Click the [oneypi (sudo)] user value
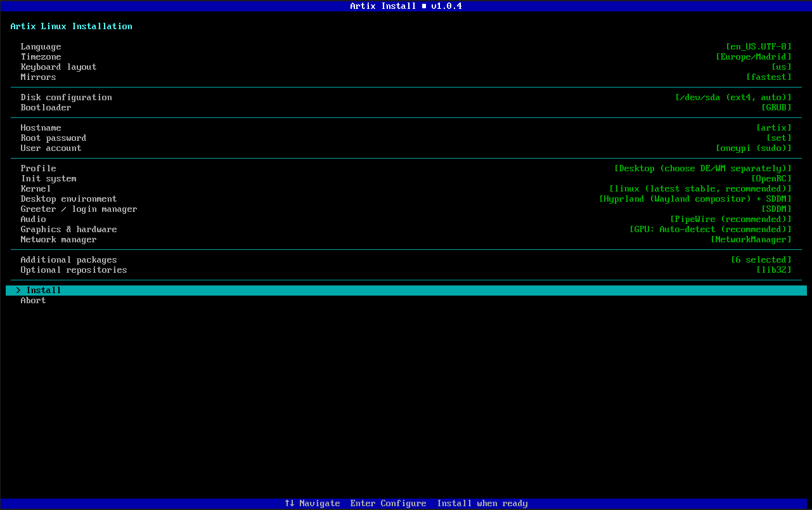812x510 pixels. pos(754,148)
